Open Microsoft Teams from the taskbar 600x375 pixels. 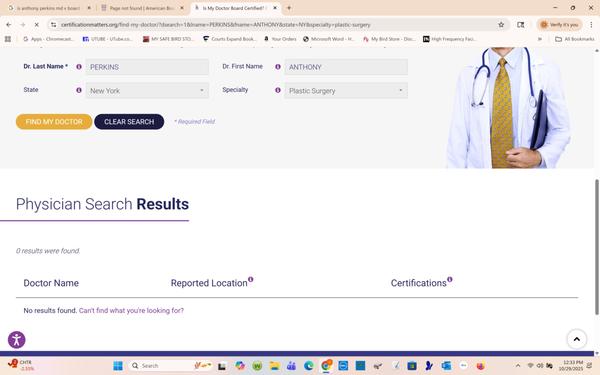pyautogui.click(x=291, y=366)
